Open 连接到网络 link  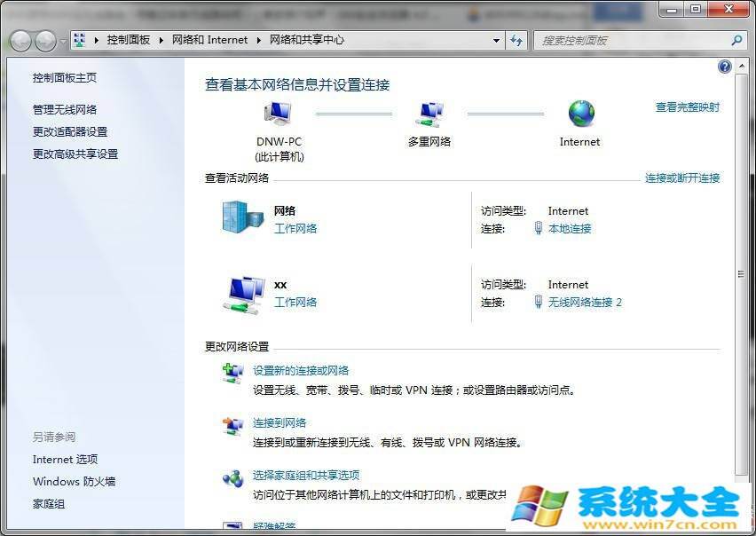tap(280, 422)
